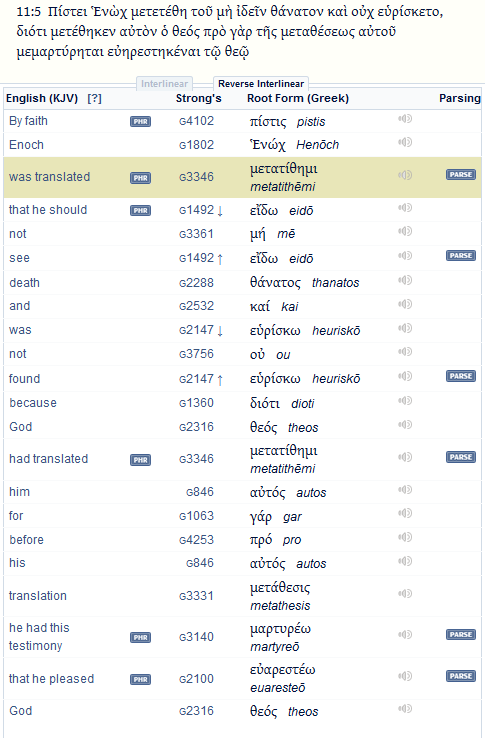This screenshot has height=738, width=485.
Task: Show parsing for 'see' (eidō)
Action: pyautogui.click(x=461, y=256)
